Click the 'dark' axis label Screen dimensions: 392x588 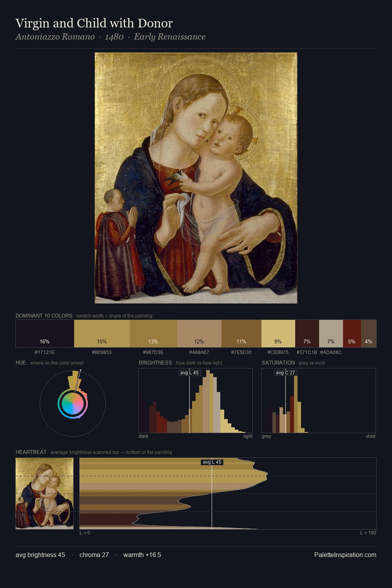(143, 436)
